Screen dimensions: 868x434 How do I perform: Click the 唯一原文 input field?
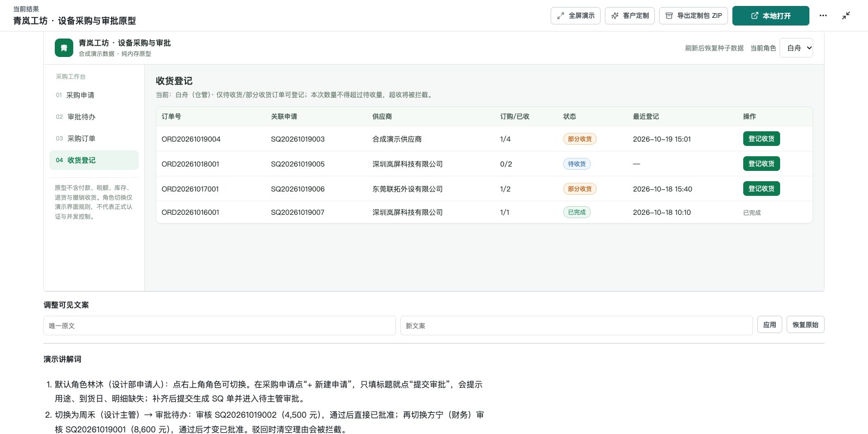click(220, 325)
